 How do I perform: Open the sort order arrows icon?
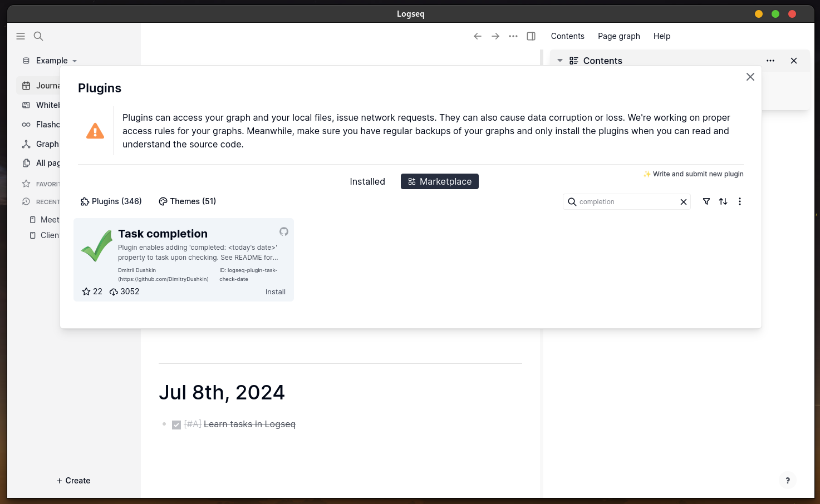pos(723,201)
